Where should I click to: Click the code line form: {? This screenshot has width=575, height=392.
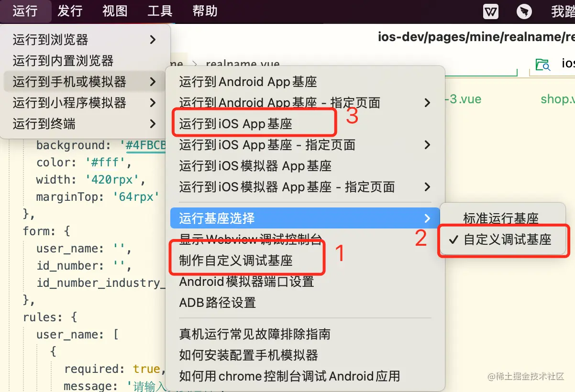pos(46,231)
